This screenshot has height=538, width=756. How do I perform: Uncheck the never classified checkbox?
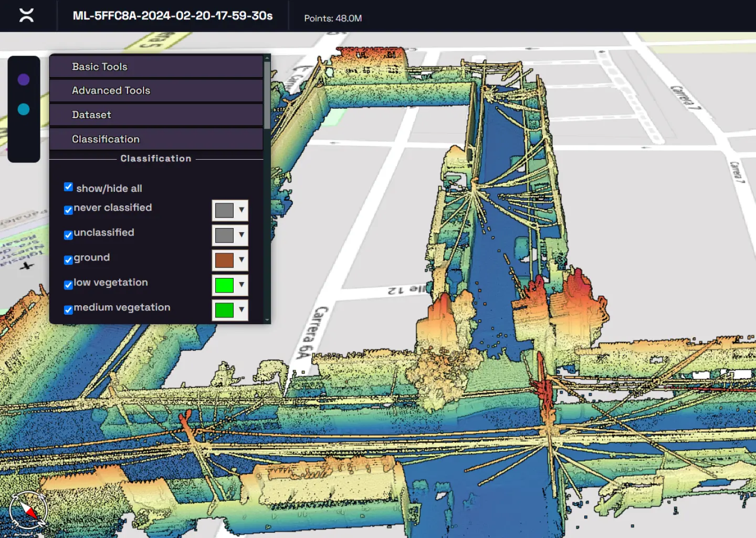[x=68, y=210]
